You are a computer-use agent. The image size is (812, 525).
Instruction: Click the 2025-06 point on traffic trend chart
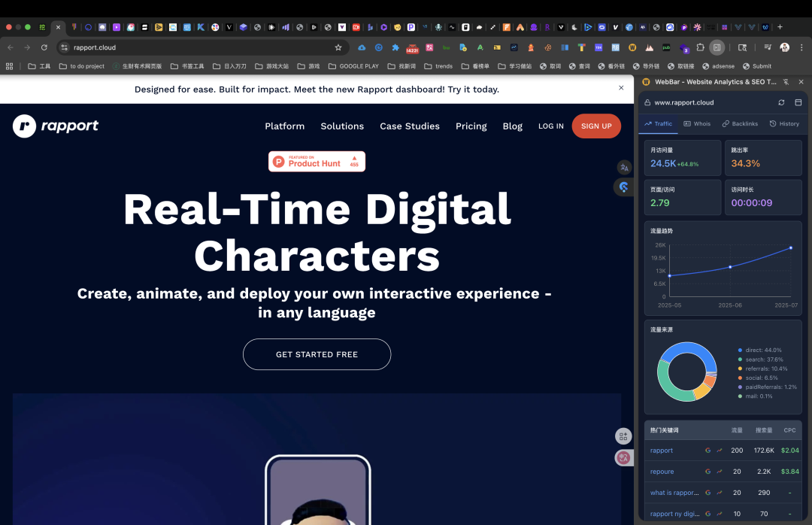(730, 267)
